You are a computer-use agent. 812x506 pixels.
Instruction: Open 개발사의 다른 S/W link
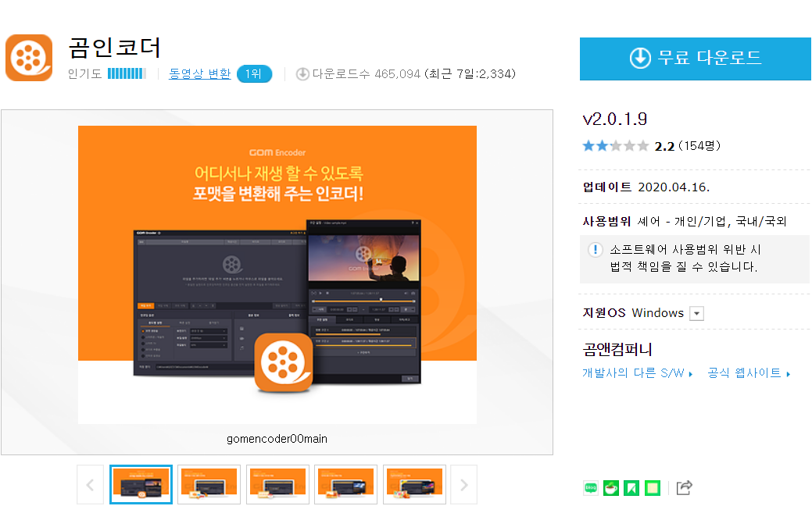(x=638, y=373)
